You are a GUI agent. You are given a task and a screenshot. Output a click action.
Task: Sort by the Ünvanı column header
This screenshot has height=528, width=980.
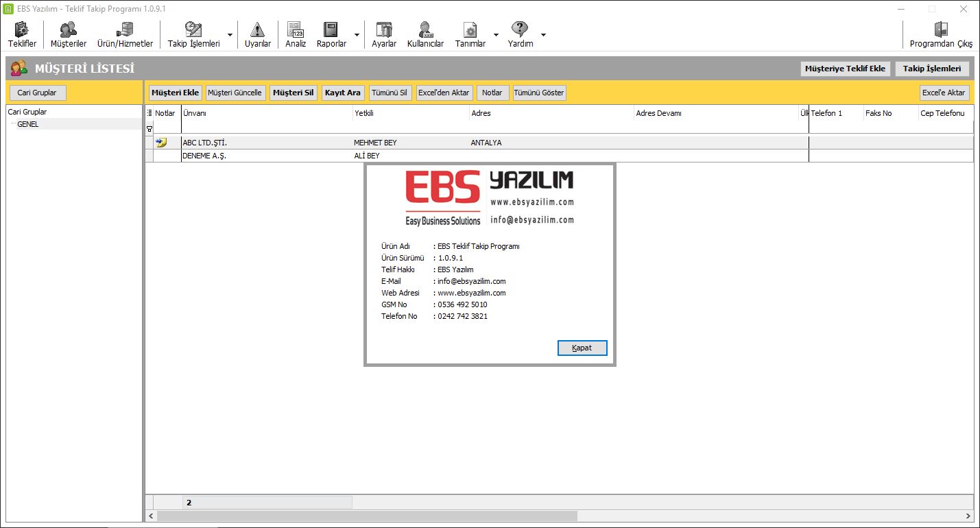coord(267,113)
